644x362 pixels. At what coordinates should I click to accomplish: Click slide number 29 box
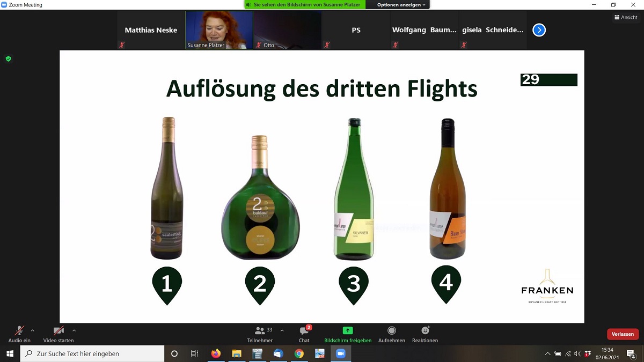[x=548, y=80]
